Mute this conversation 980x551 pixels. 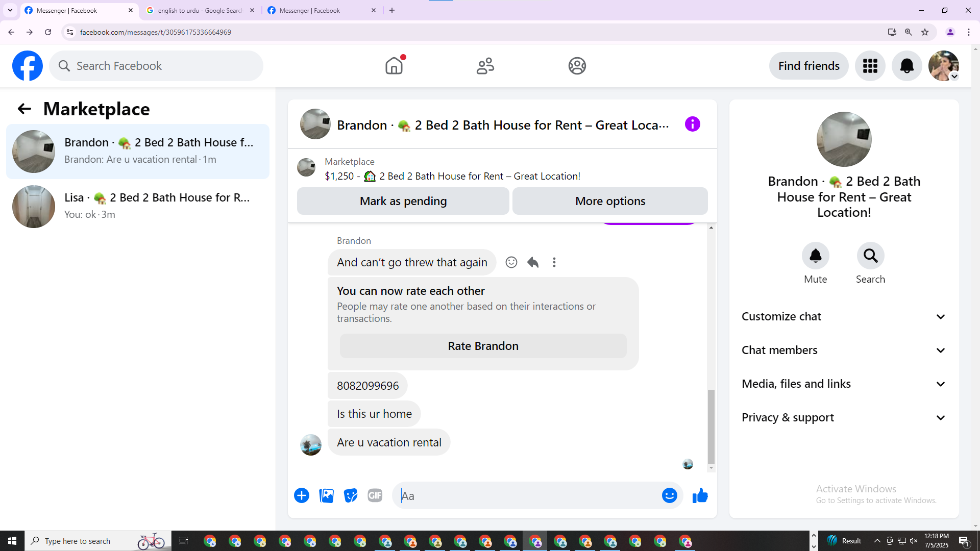coord(815,256)
